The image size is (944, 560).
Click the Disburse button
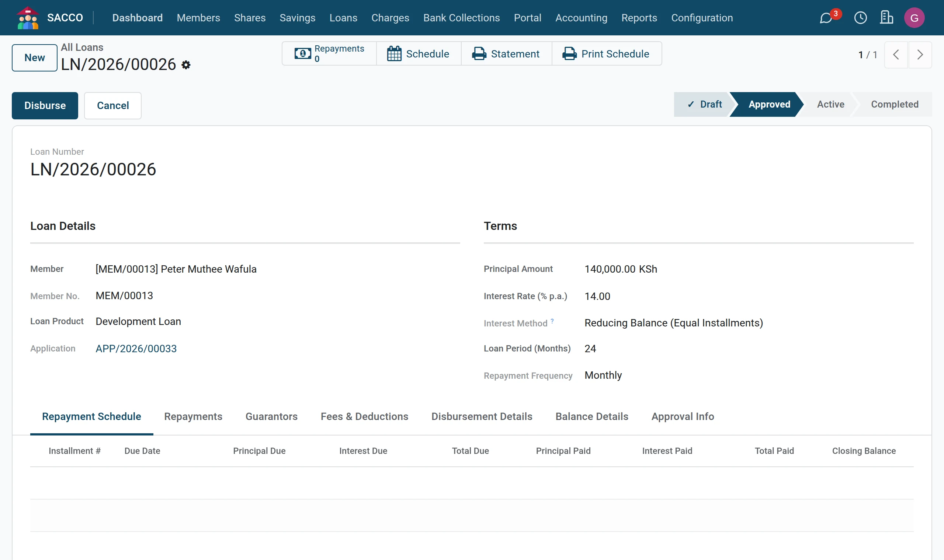point(45,106)
